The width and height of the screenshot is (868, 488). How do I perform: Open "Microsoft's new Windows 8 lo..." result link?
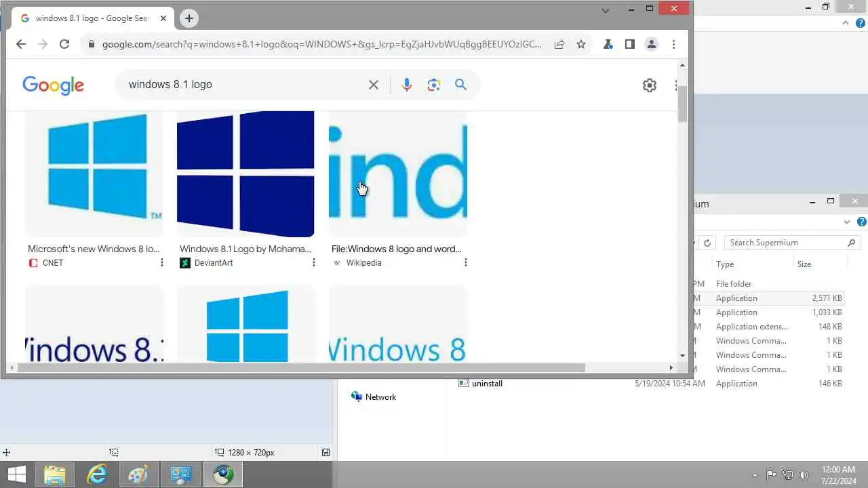click(x=94, y=249)
